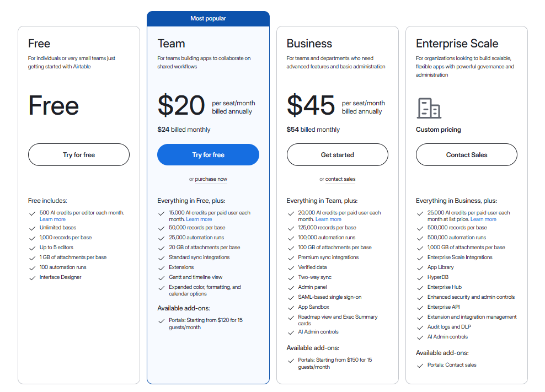Open the "Learn more" link under Team features
This screenshot has height=392, width=545.
[x=199, y=219]
